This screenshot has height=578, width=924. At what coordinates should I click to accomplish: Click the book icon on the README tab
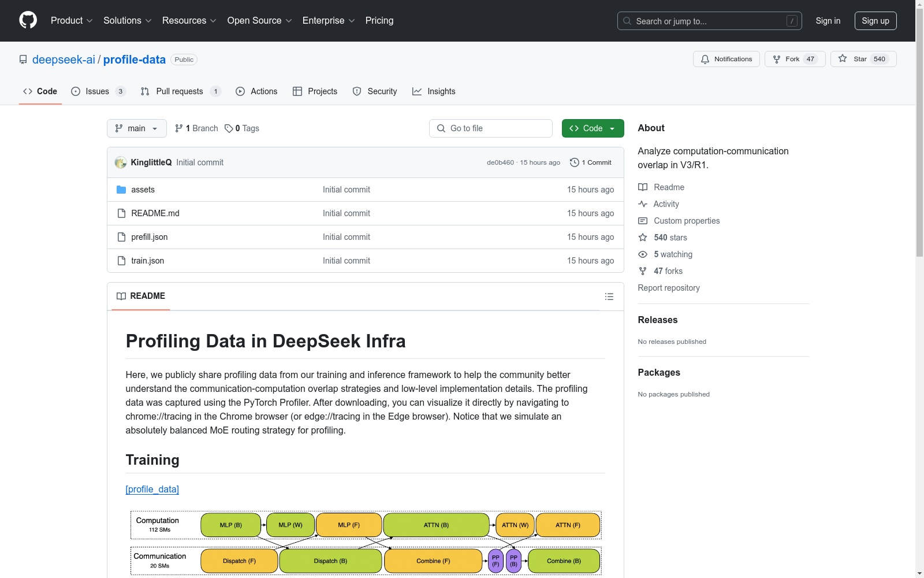tap(121, 296)
